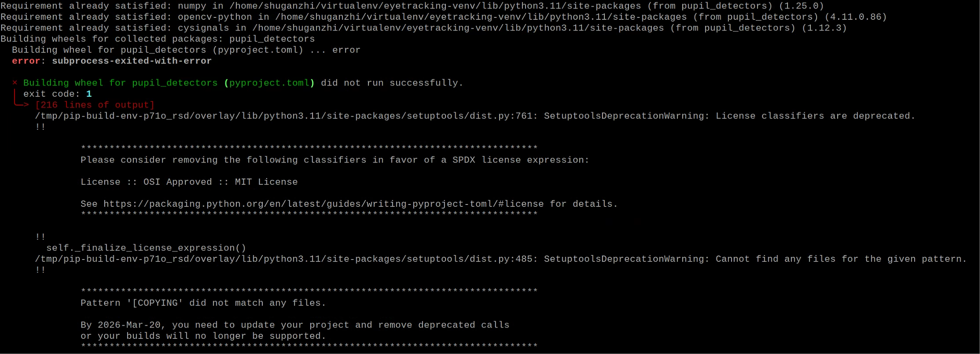This screenshot has height=354, width=980.
Task: Click the green 'pyproject.toml' text
Action: pos(269,83)
